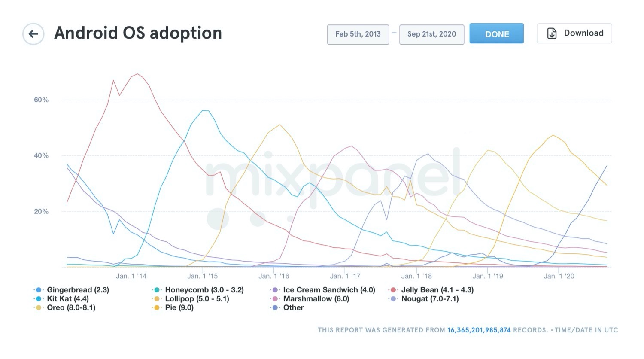Click the back arrow icon
644x359 pixels.
33,34
